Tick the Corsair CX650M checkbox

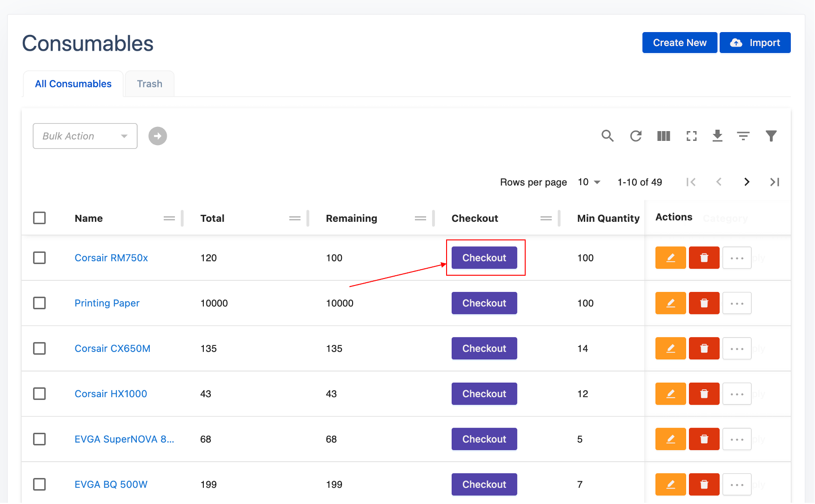coord(40,348)
